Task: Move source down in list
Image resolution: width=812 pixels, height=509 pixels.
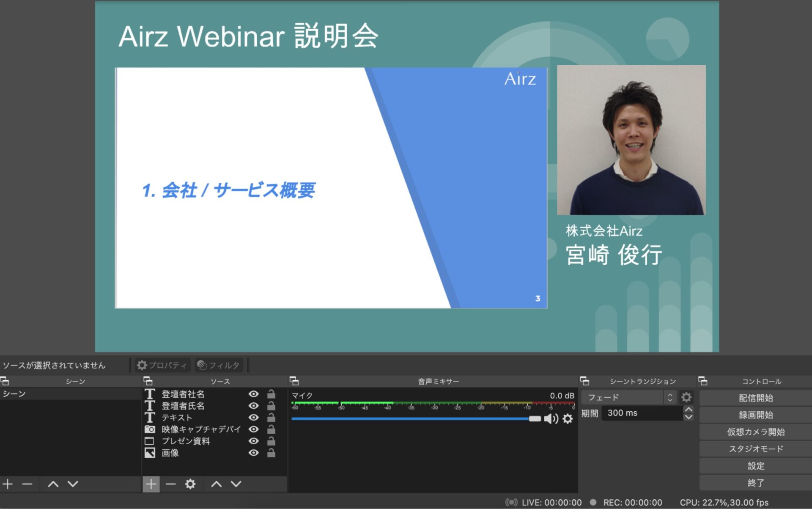Action: coord(236,484)
